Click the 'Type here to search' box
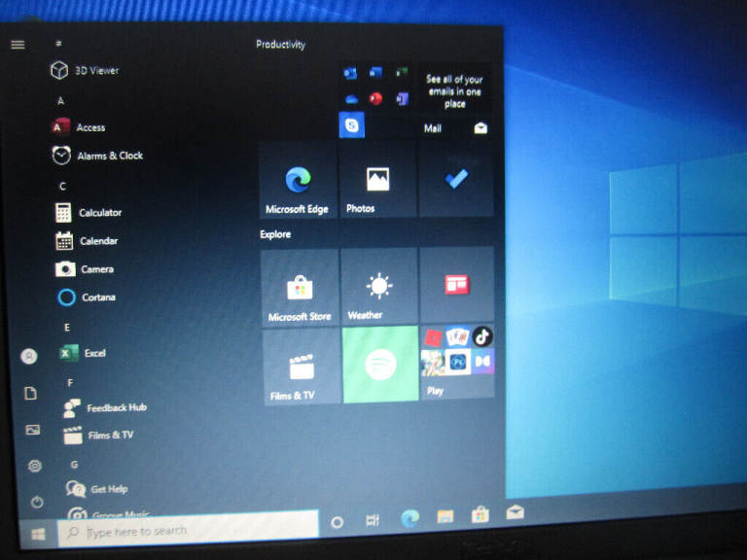This screenshot has height=560, width=747. (188, 530)
